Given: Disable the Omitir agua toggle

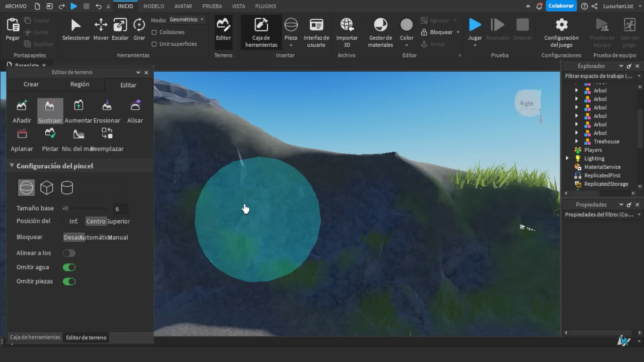Looking at the screenshot, I should coord(69,267).
